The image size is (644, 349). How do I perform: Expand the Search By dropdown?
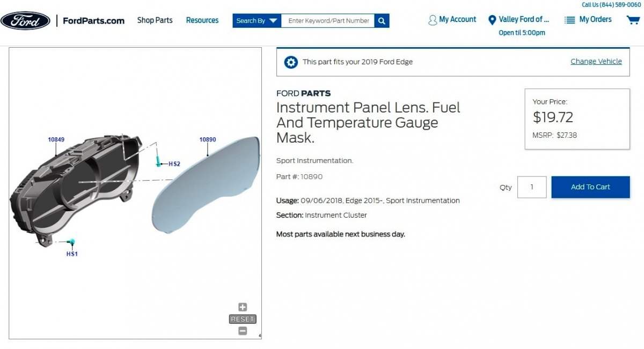pyautogui.click(x=257, y=21)
